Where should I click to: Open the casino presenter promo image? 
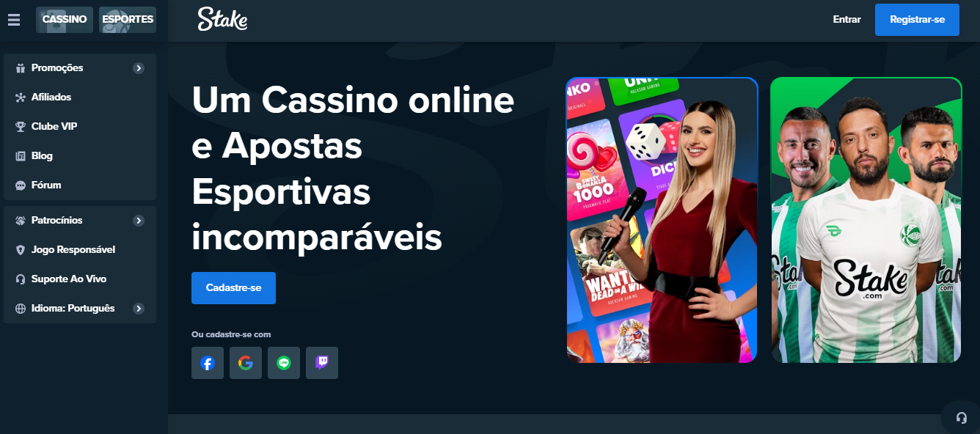click(662, 220)
